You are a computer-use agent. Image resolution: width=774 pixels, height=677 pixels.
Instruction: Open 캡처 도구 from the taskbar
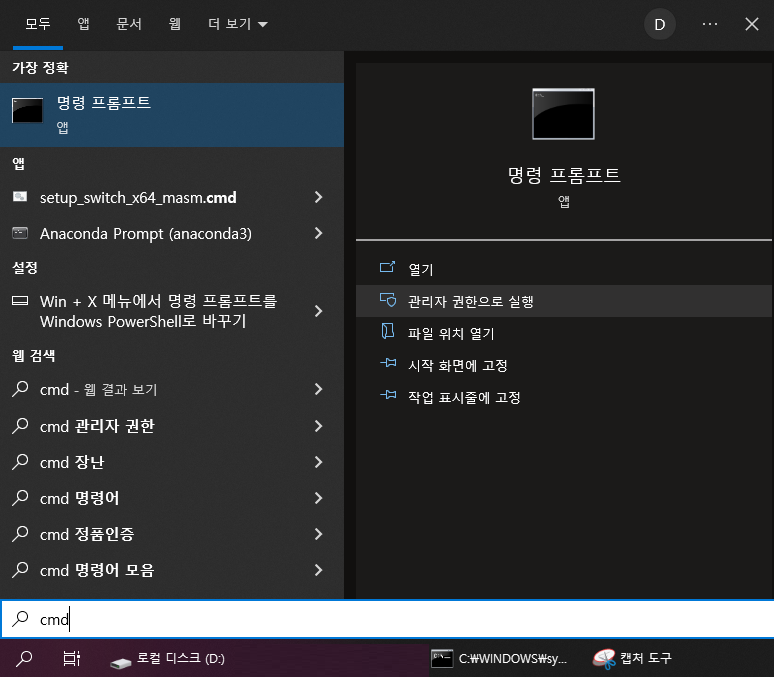click(x=633, y=659)
